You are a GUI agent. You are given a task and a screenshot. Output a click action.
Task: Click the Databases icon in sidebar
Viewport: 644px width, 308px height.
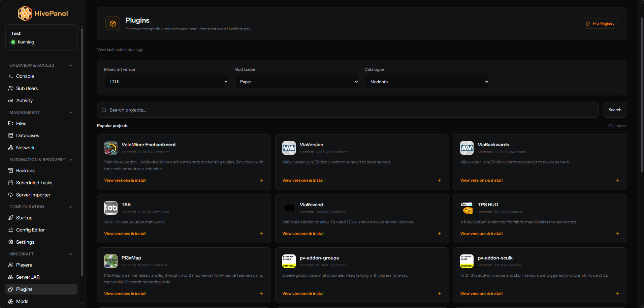(x=11, y=135)
